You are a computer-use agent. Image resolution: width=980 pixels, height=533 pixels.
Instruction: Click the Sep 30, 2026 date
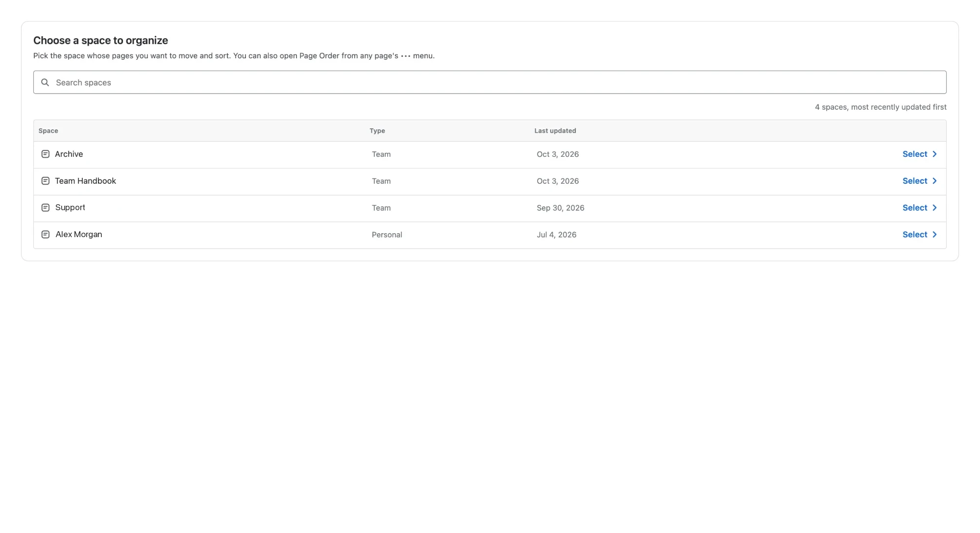tap(561, 208)
